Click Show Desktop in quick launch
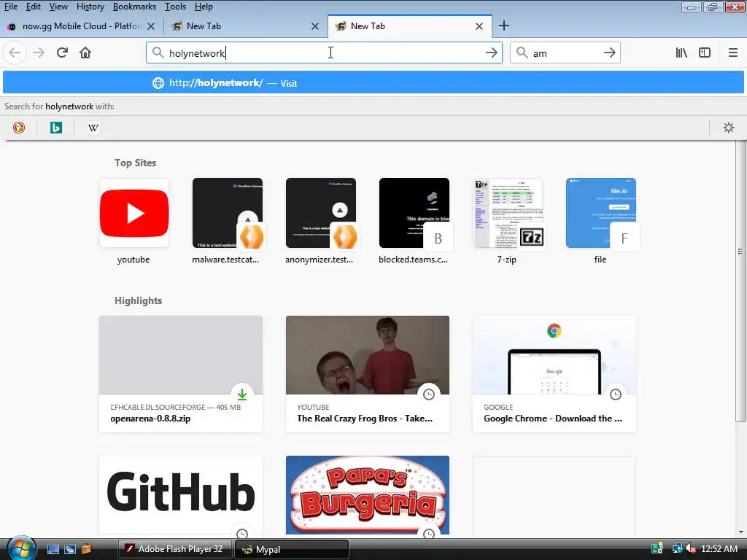Viewport: 747px width, 560px height. click(53, 549)
